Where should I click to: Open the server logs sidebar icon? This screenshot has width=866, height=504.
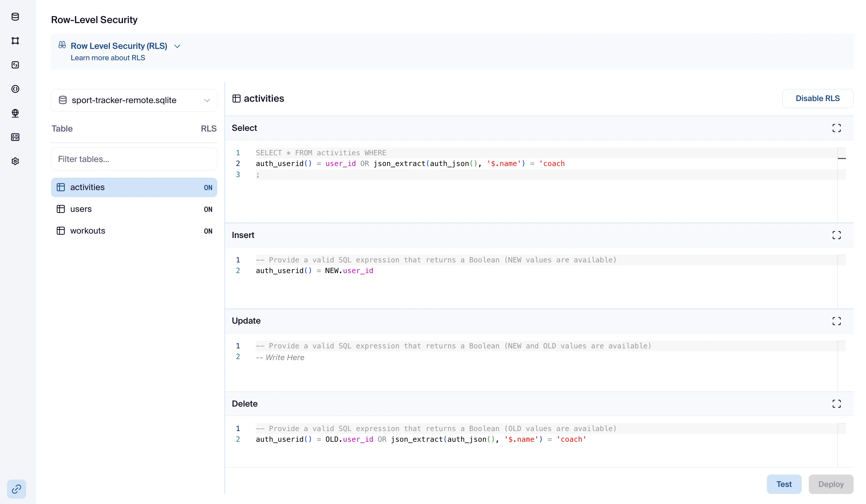pos(15,137)
